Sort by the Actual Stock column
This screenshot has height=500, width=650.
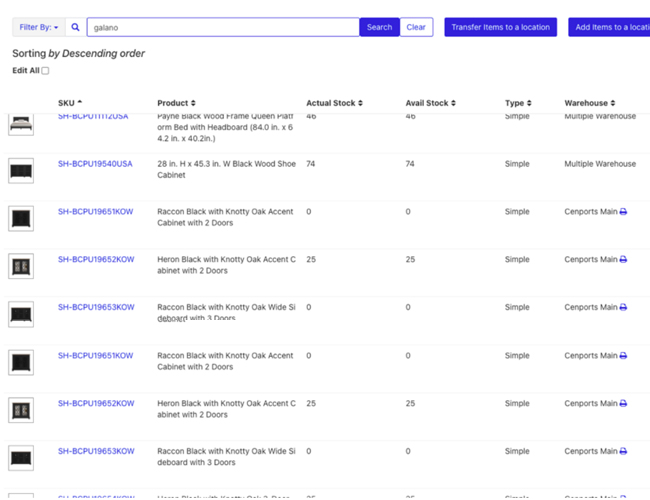click(334, 103)
